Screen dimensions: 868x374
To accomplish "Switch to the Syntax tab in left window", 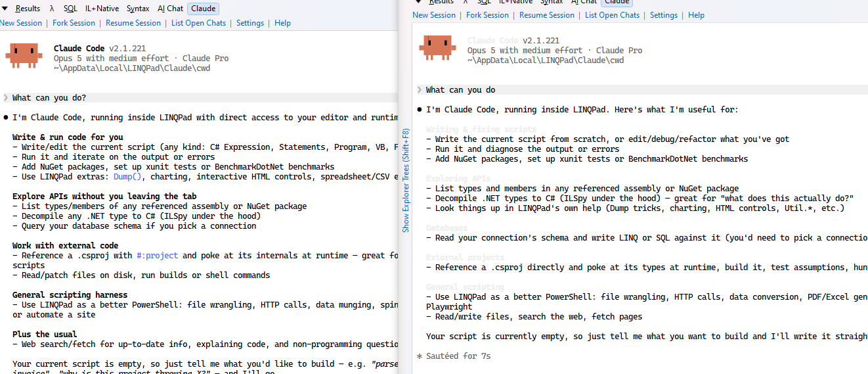I will pos(138,9).
